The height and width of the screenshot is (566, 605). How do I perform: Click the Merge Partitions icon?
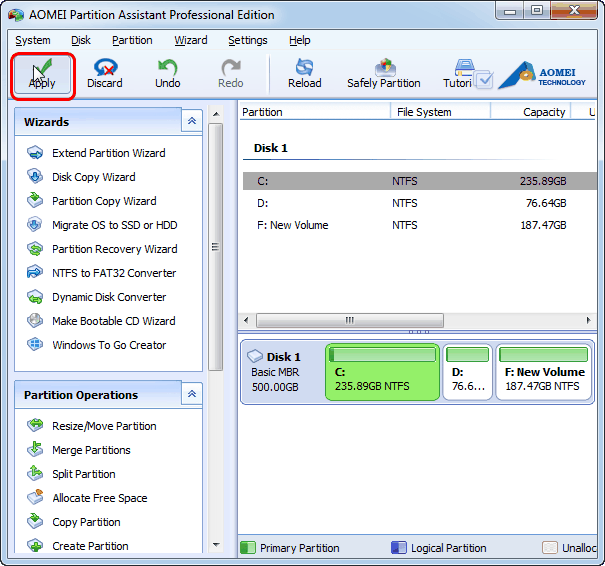[x=35, y=449]
